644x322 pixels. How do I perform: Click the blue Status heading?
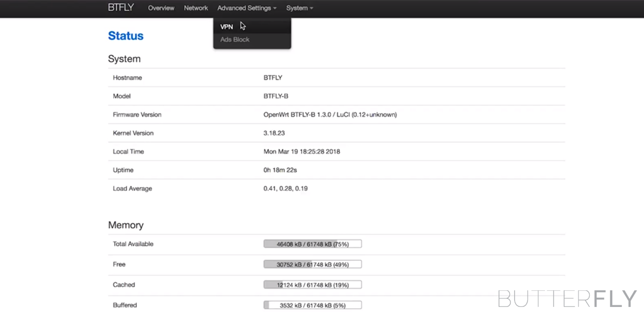126,36
